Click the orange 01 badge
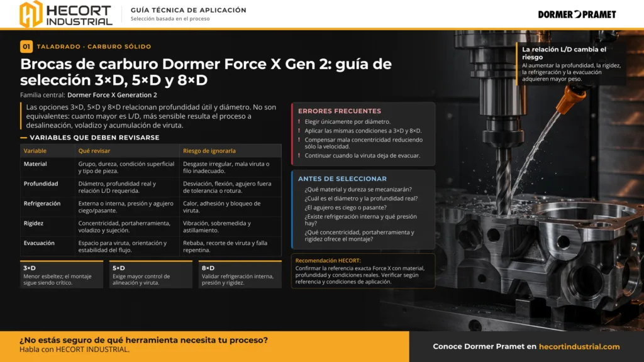This screenshot has width=644, height=362. [26, 47]
